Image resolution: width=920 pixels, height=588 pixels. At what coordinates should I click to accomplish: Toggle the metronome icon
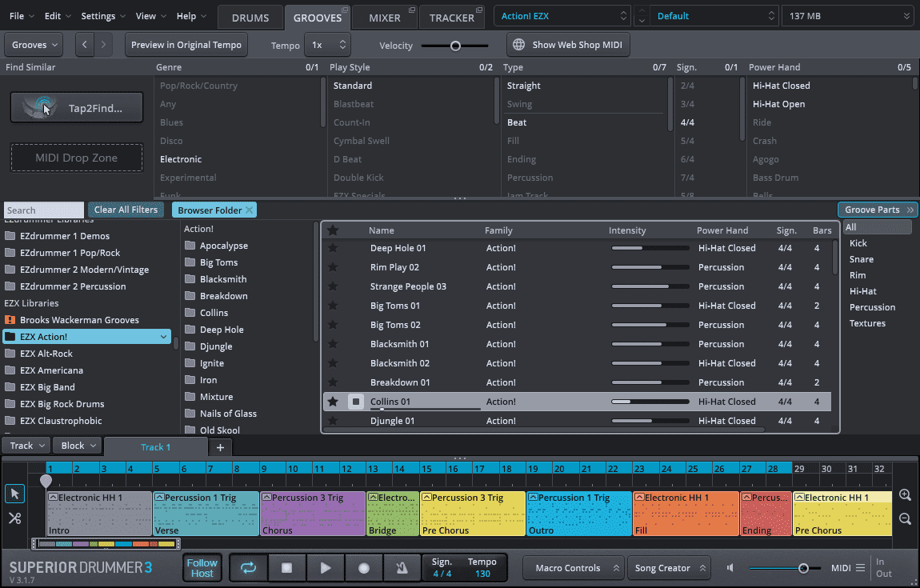point(402,567)
